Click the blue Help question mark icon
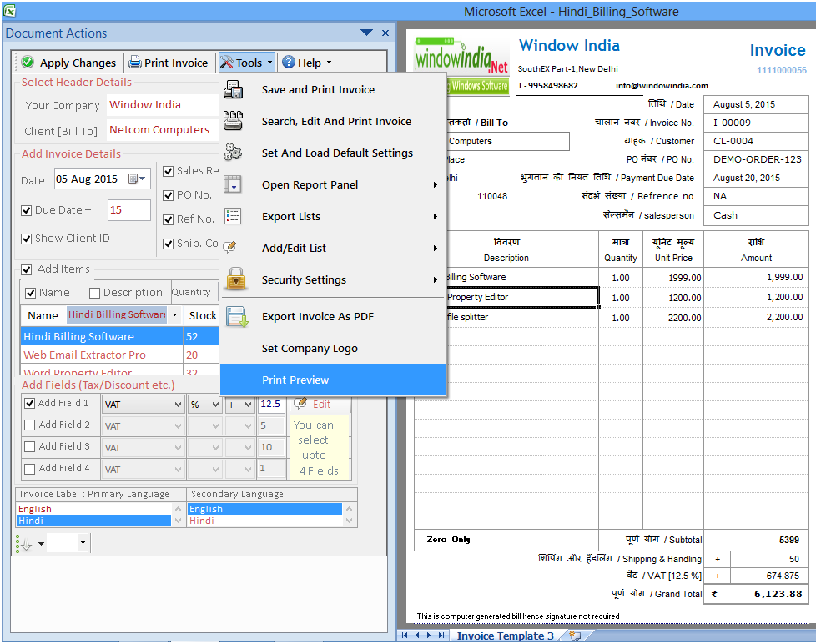816x644 pixels. [x=289, y=63]
